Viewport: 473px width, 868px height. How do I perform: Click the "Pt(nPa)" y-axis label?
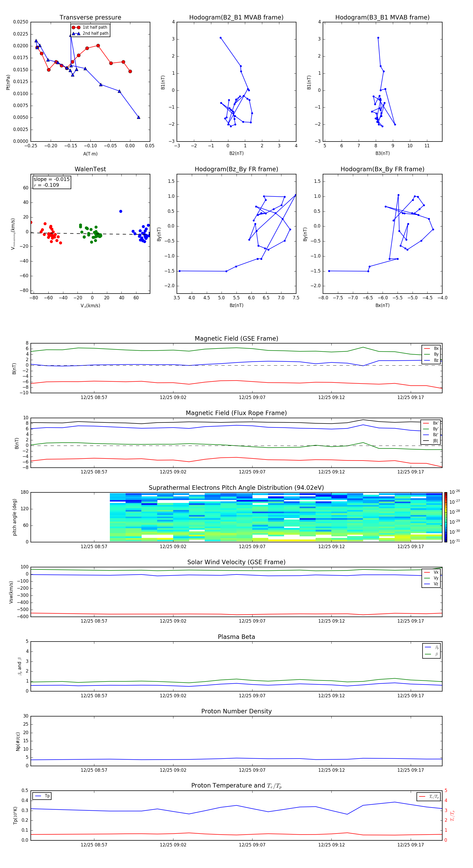8,82
